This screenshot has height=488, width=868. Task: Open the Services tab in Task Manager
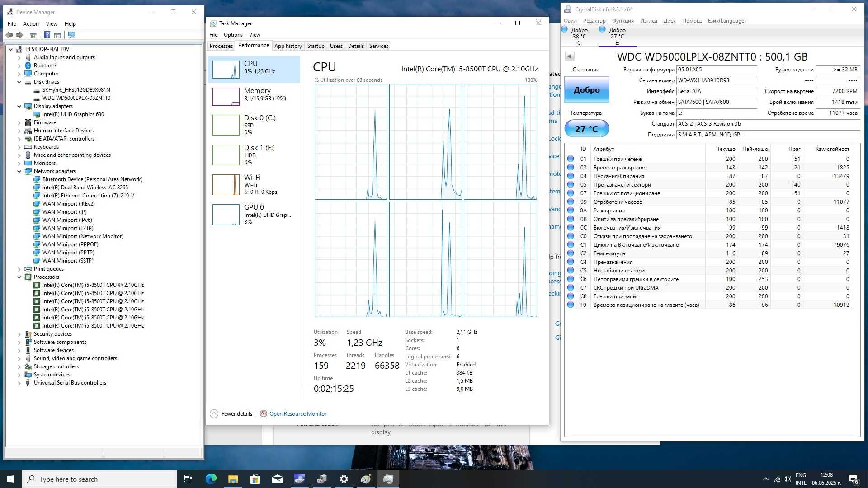coord(379,46)
